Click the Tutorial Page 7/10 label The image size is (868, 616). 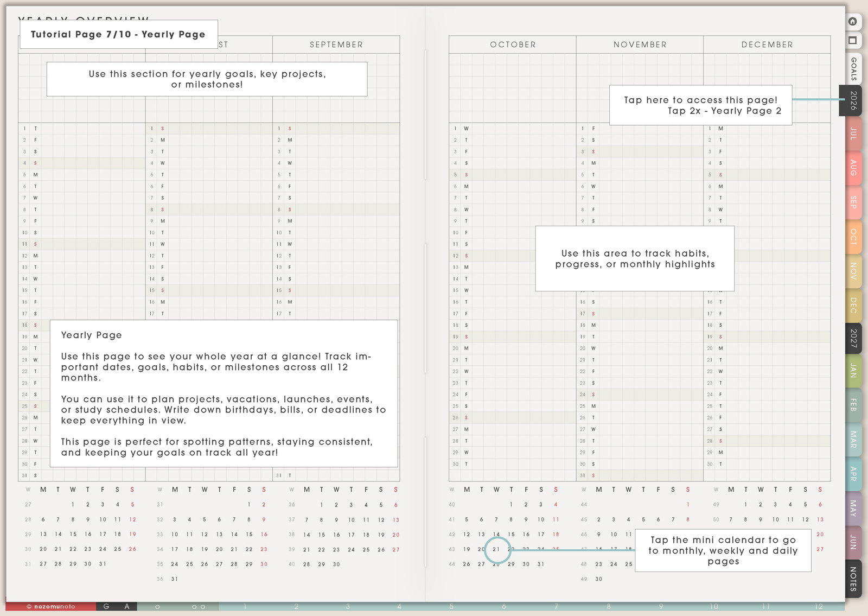[118, 34]
